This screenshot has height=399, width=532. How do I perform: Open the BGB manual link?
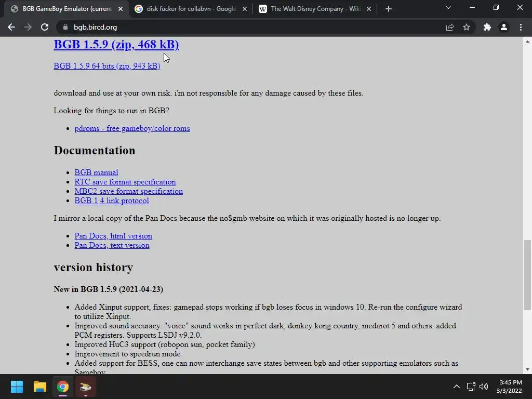click(x=96, y=172)
